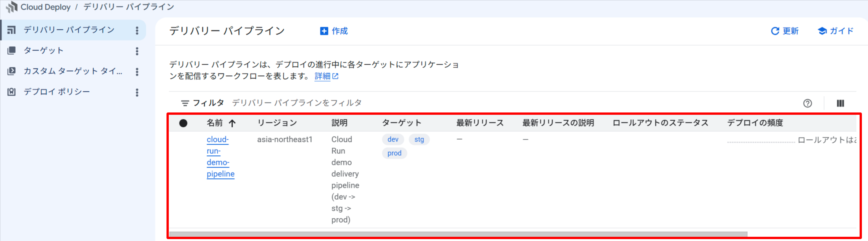The image size is (868, 241).
Task: Click the ロールアウトのステータス column header
Action: click(x=660, y=123)
